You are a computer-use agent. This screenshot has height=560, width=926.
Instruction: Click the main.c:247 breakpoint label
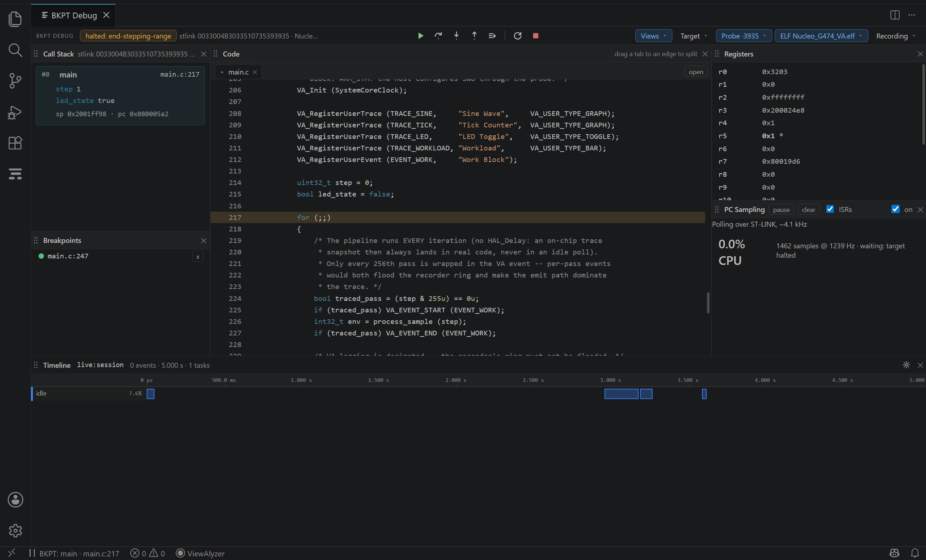point(68,256)
